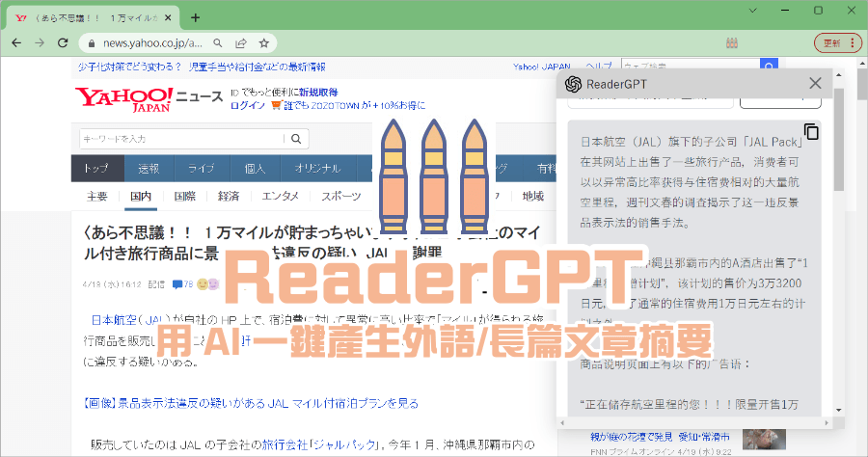868x457 pixels.
Task: Open the 少子化対策 child allowance info link
Action: pos(202,67)
